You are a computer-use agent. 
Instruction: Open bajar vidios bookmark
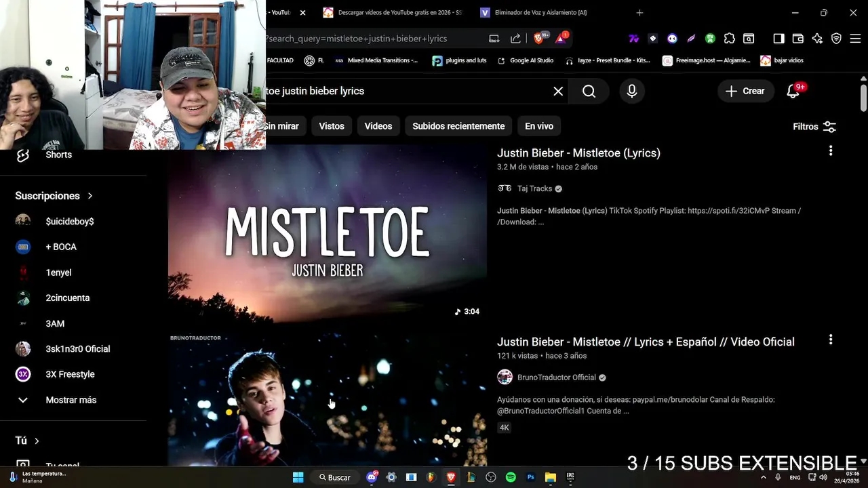[782, 60]
